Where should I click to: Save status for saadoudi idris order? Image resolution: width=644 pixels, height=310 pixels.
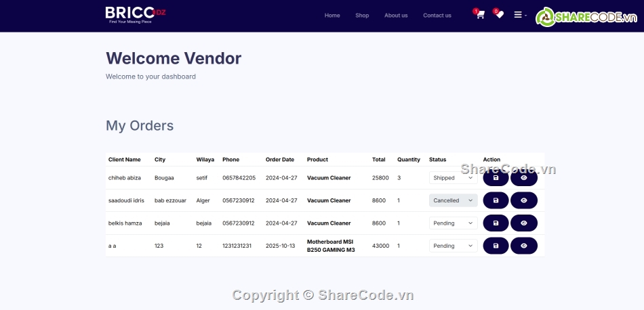496,200
